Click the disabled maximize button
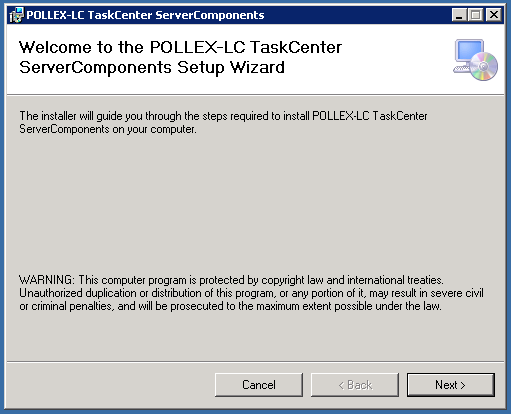 [x=476, y=15]
